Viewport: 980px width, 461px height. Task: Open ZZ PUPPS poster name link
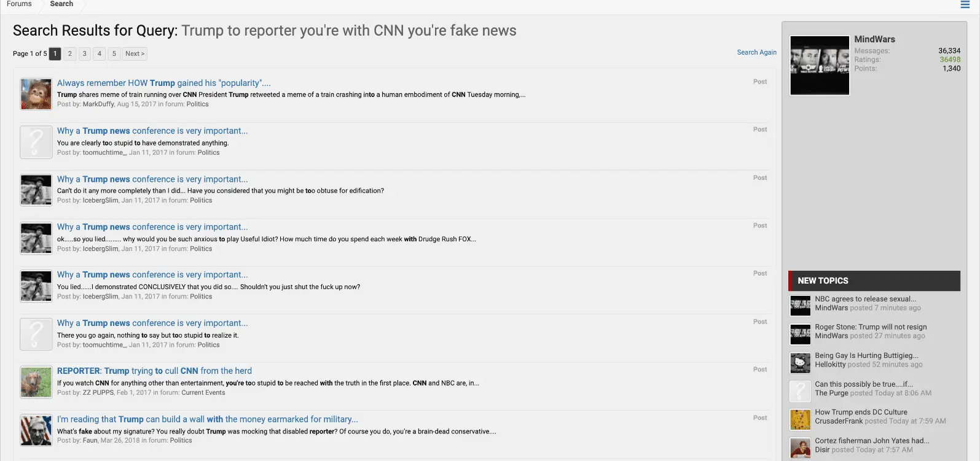point(98,393)
